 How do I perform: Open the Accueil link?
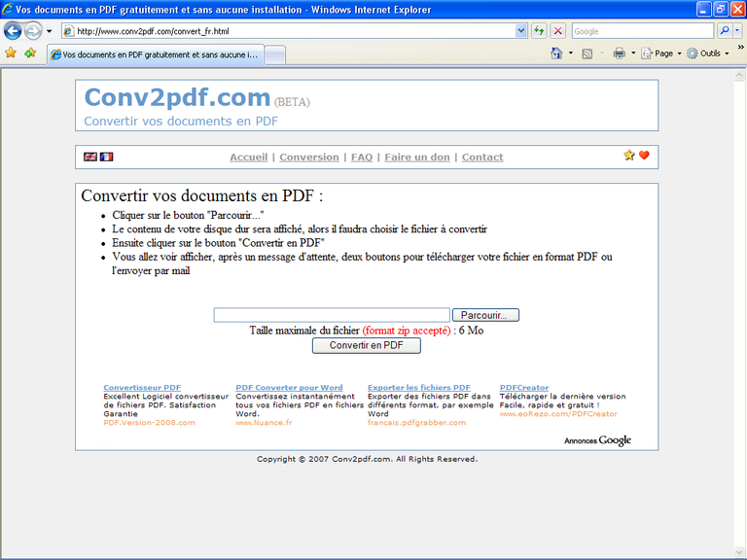coord(249,157)
